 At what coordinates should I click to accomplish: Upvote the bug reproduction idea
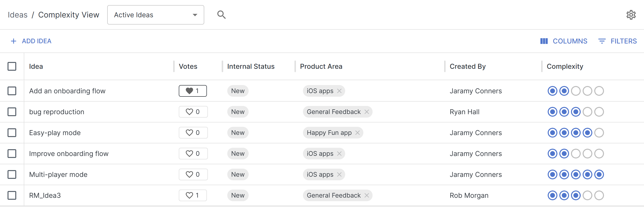pyautogui.click(x=193, y=112)
